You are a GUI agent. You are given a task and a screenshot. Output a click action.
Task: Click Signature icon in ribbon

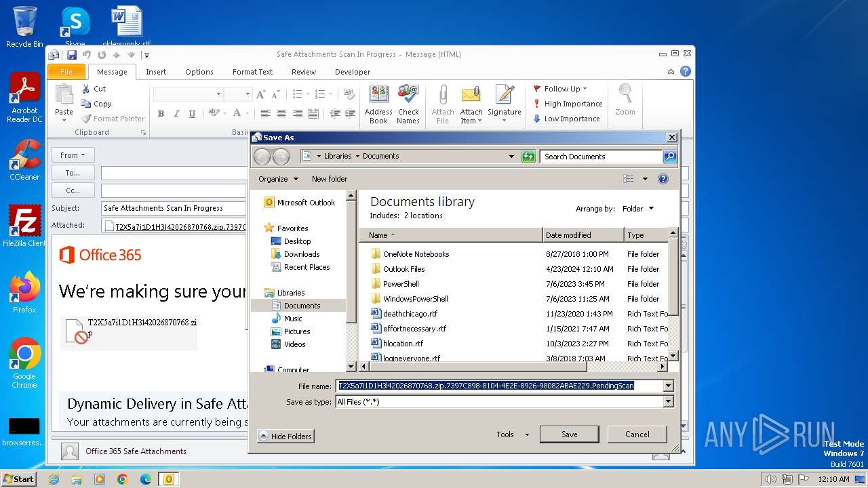505,104
